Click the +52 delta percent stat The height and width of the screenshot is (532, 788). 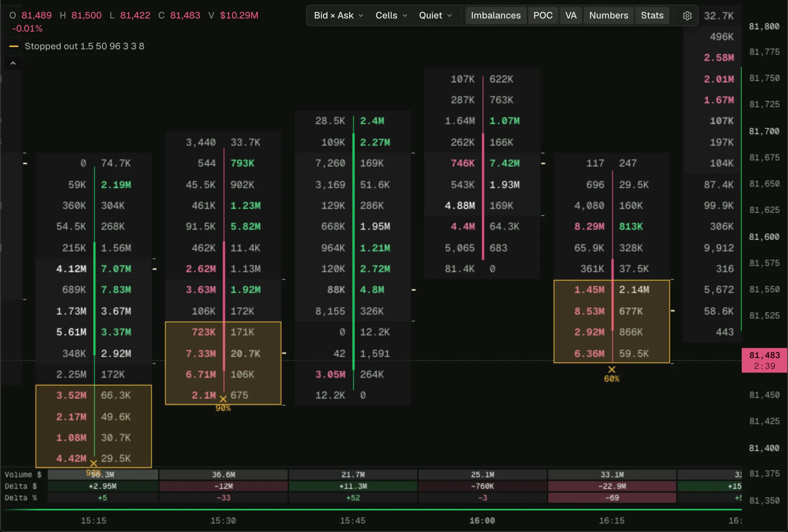coord(353,498)
